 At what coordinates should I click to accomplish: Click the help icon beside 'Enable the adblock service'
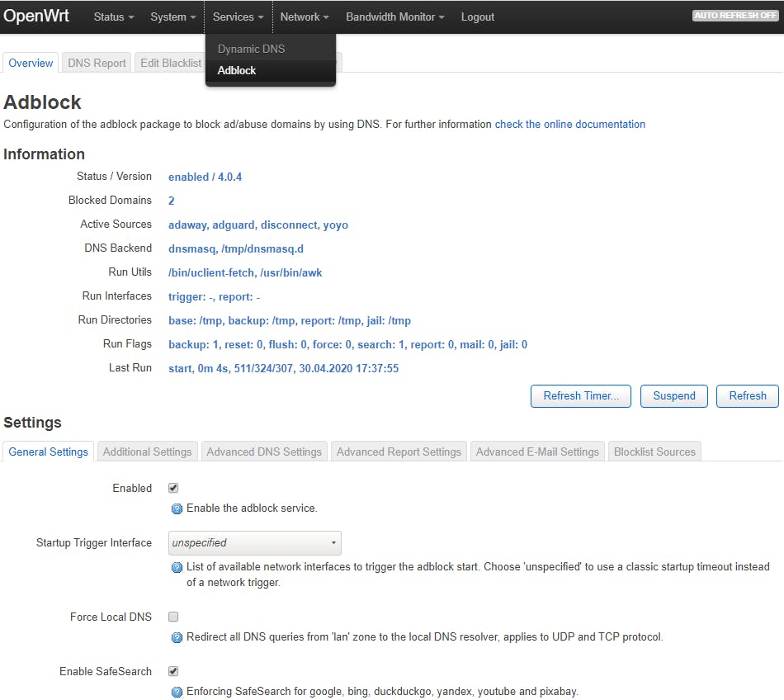[x=177, y=509]
